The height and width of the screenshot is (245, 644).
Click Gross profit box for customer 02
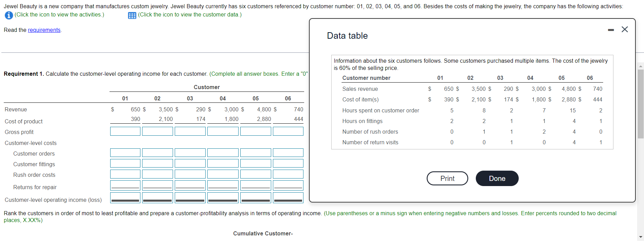pyautogui.click(x=158, y=131)
